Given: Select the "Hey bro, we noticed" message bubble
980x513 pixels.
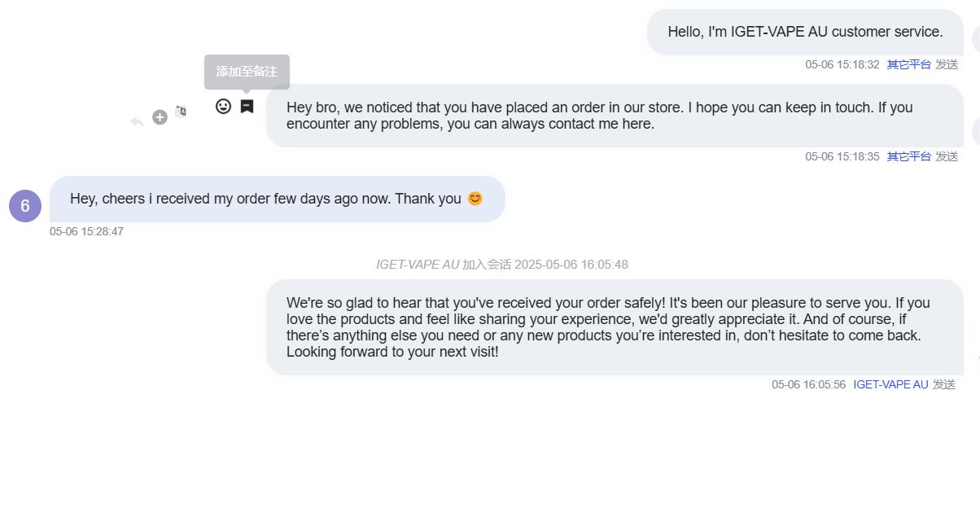Looking at the screenshot, I should [615, 116].
